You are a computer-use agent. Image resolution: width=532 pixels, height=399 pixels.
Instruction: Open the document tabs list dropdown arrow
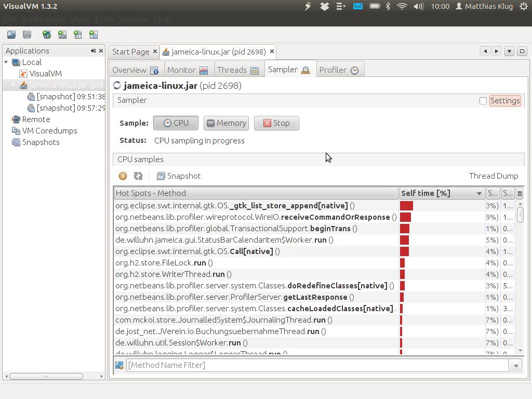click(509, 51)
